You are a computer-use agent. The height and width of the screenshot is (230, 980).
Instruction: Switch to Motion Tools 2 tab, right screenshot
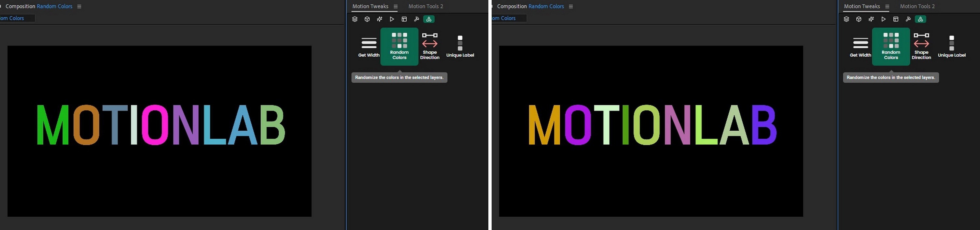(x=917, y=6)
